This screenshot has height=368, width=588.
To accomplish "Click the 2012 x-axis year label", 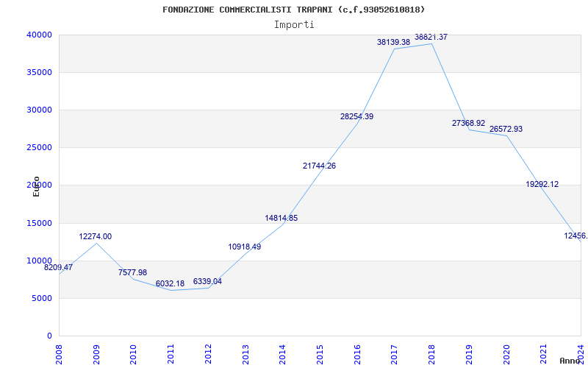I will pyautogui.click(x=208, y=355).
